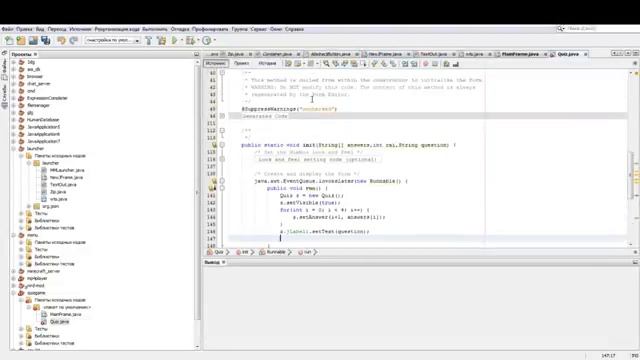
Task: Expand the browser project node
Action: tap(14, 76)
